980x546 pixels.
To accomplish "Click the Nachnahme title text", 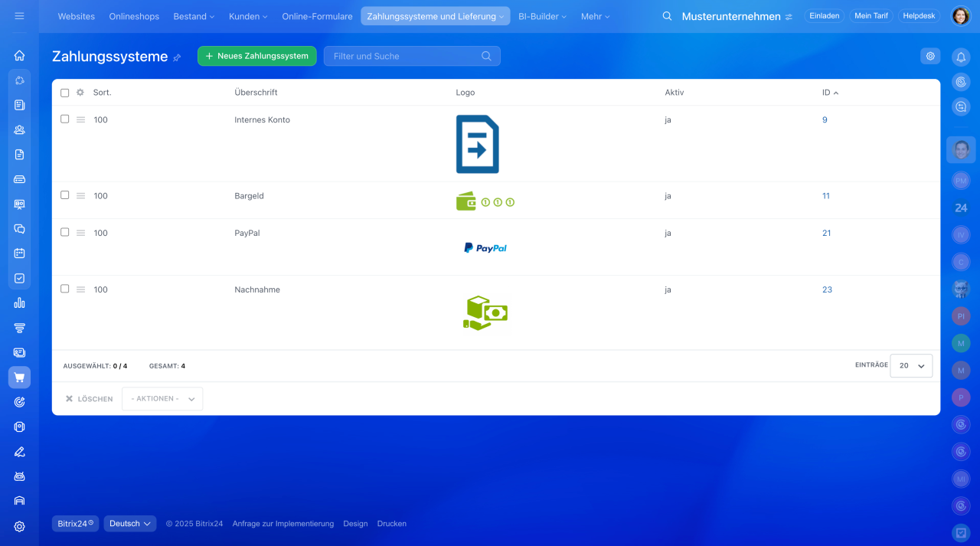I will tap(257, 289).
